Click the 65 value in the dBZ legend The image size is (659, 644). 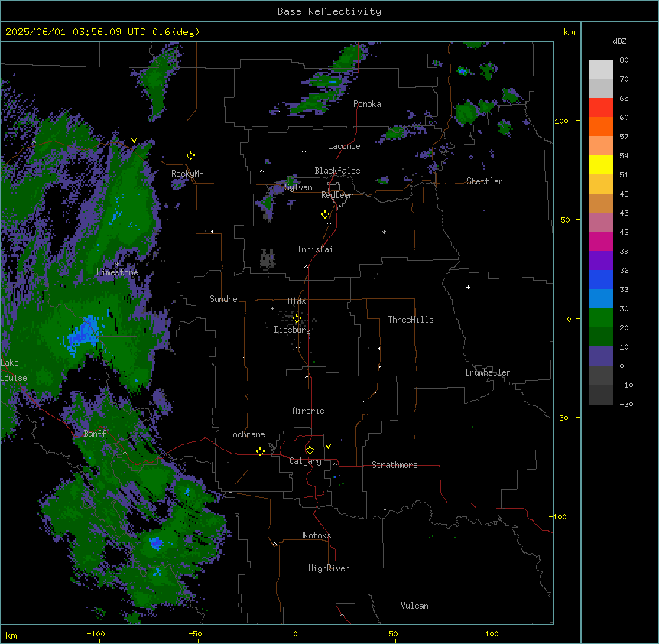624,99
